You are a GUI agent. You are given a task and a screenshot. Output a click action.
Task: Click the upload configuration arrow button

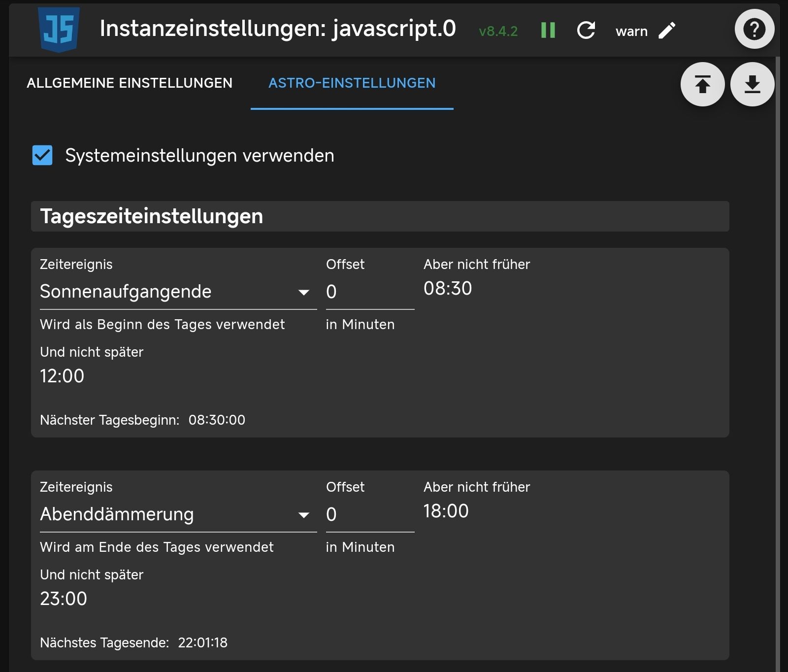(x=702, y=84)
